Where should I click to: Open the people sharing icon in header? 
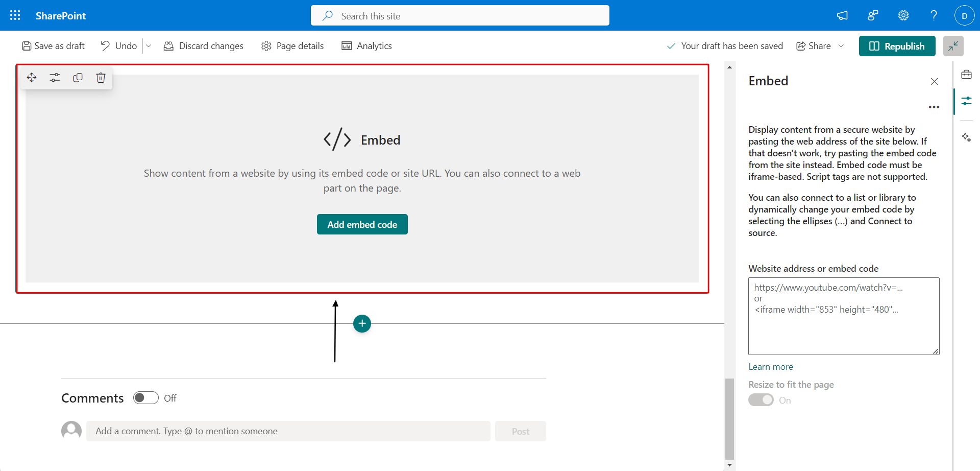tap(873, 15)
